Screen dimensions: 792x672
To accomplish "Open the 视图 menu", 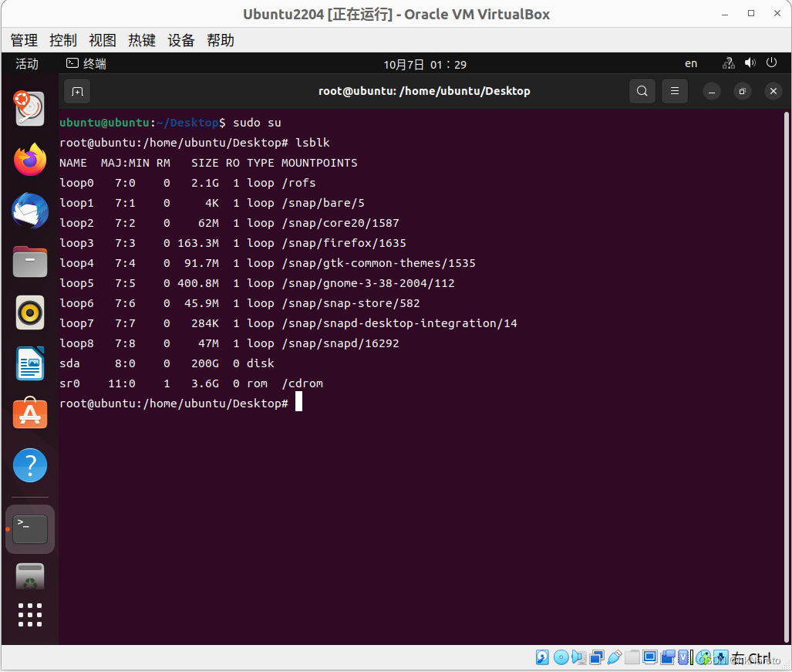I will tap(103, 40).
